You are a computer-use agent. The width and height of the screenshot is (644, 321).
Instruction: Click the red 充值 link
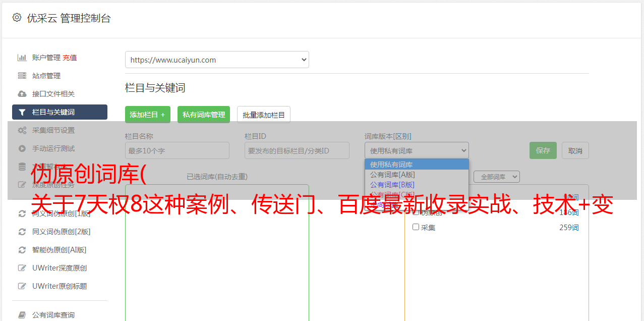pyautogui.click(x=70, y=58)
